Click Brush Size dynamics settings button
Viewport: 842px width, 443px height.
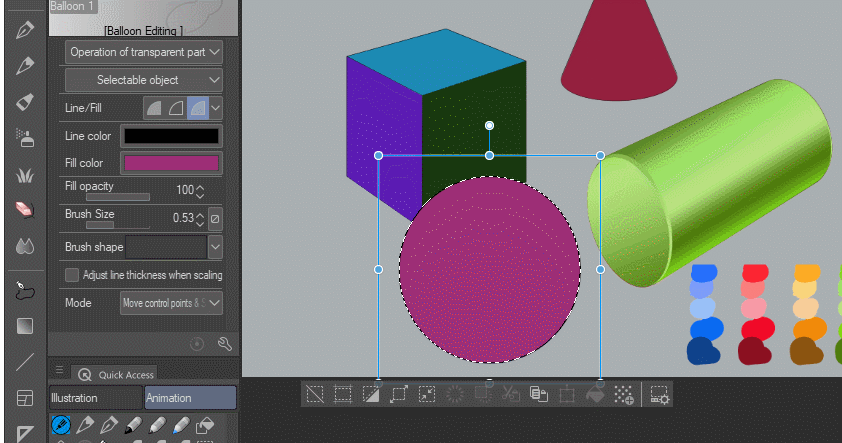[x=215, y=219]
